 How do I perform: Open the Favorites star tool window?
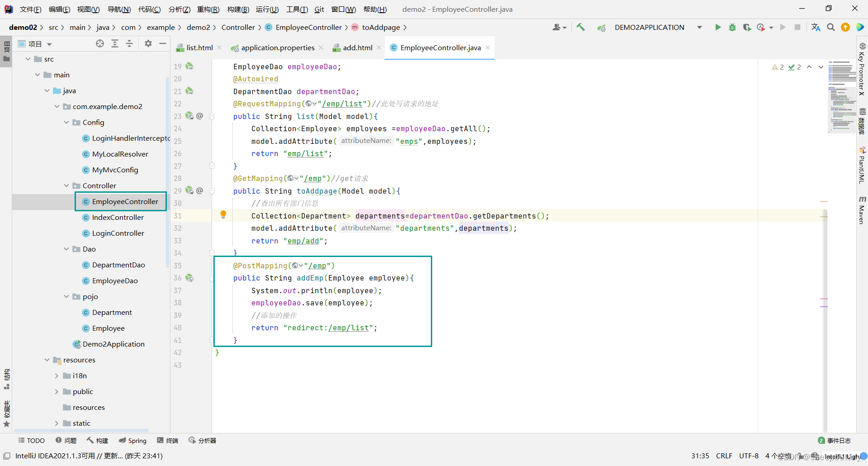6,414
